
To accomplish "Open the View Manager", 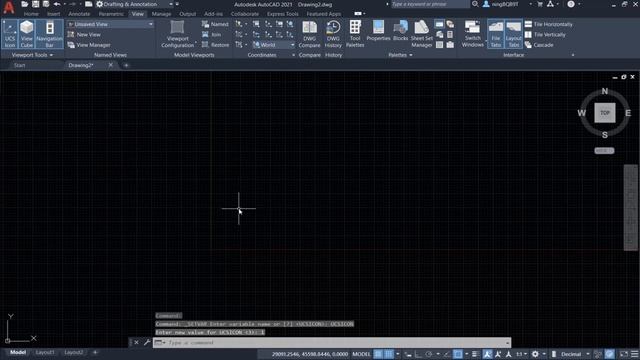I will [x=89, y=45].
